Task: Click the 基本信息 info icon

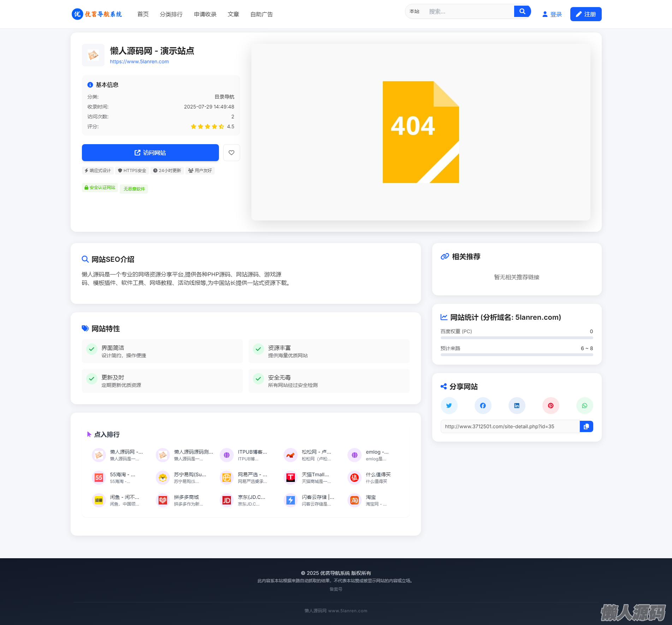Action: 90,85
